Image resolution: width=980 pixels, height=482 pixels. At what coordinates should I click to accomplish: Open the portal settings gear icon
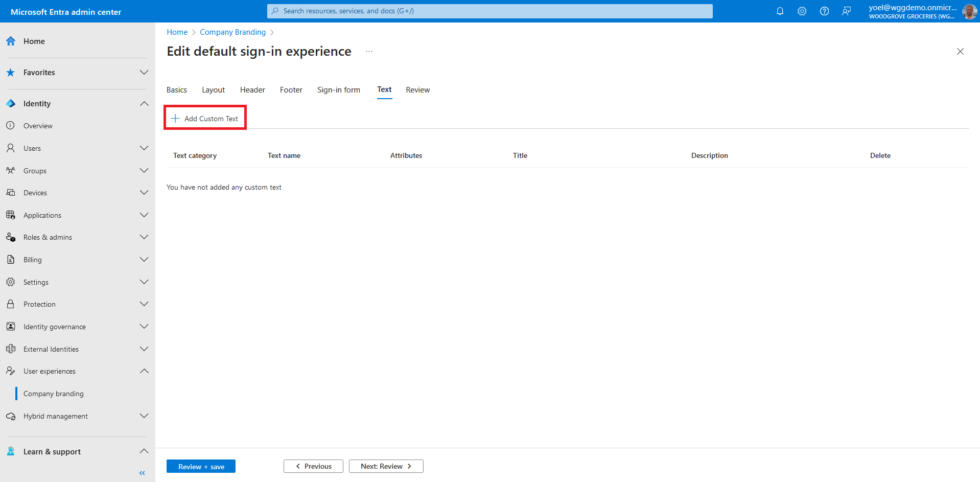[802, 11]
